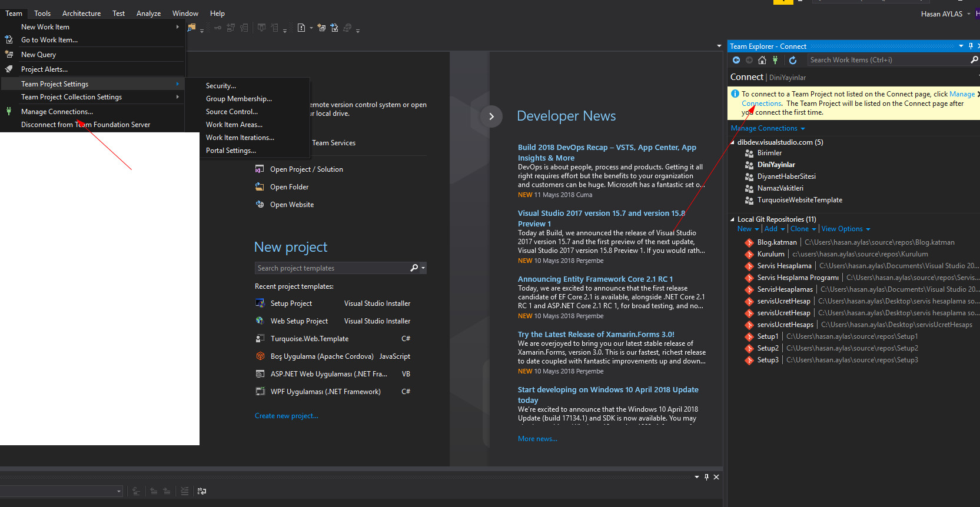Screen dimensions: 980x507
Task: Collapse the Local Git Repositories section
Action: (x=732, y=219)
